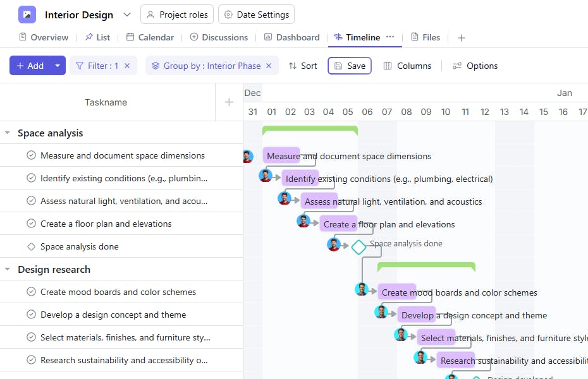Click the 'Create a floor plan' purple Gantt bar

338,224
